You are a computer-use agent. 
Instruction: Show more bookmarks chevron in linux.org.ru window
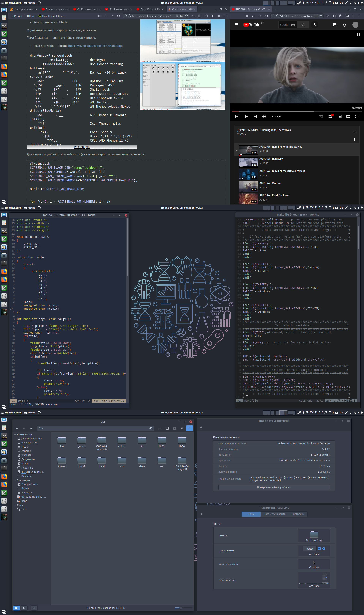click(x=99, y=16)
